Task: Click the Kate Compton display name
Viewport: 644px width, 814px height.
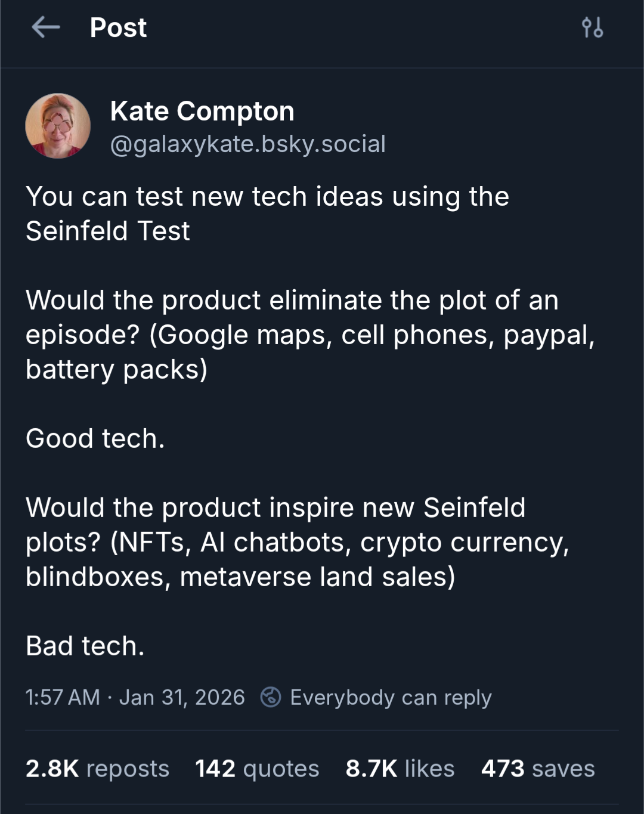Action: coord(202,112)
